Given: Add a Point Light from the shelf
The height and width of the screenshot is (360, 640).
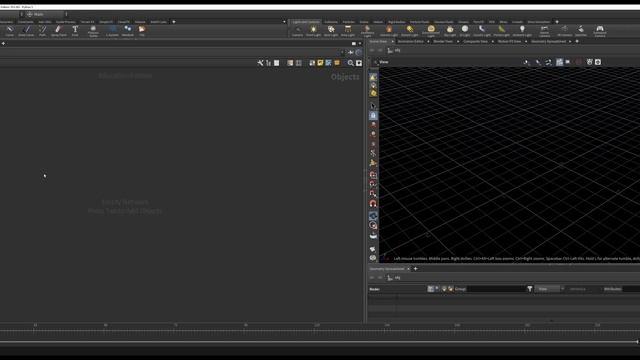Looking at the screenshot, I should coord(313,31).
